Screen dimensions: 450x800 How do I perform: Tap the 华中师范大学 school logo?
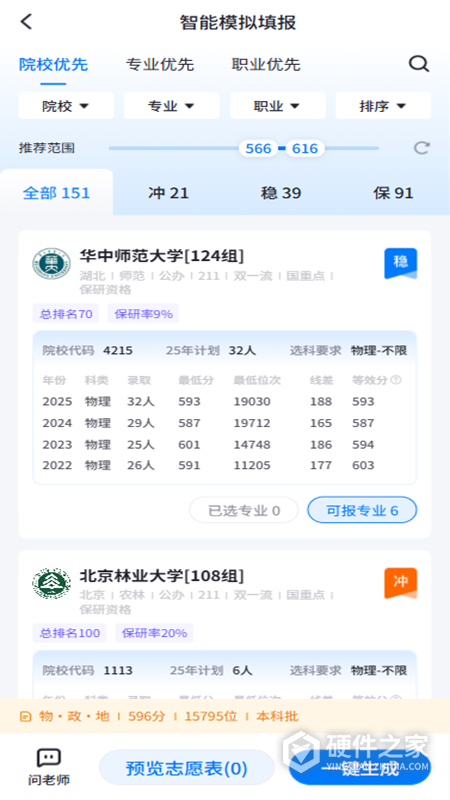pyautogui.click(x=52, y=263)
